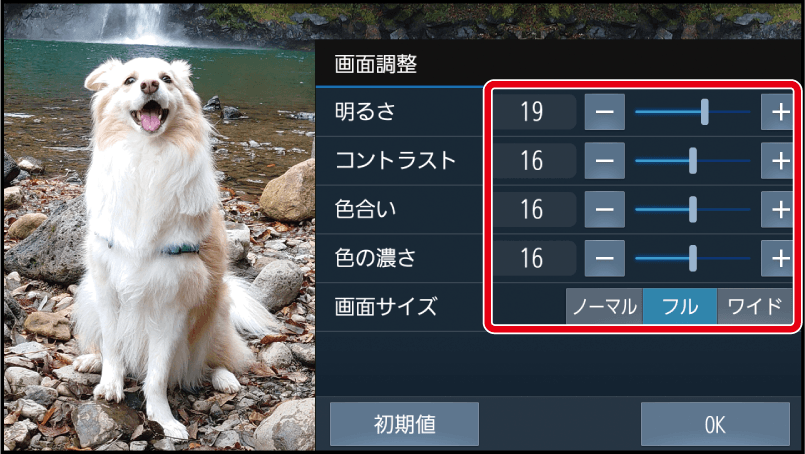Increase コントラスト with the plus button
The width and height of the screenshot is (805, 454).
[x=777, y=161]
